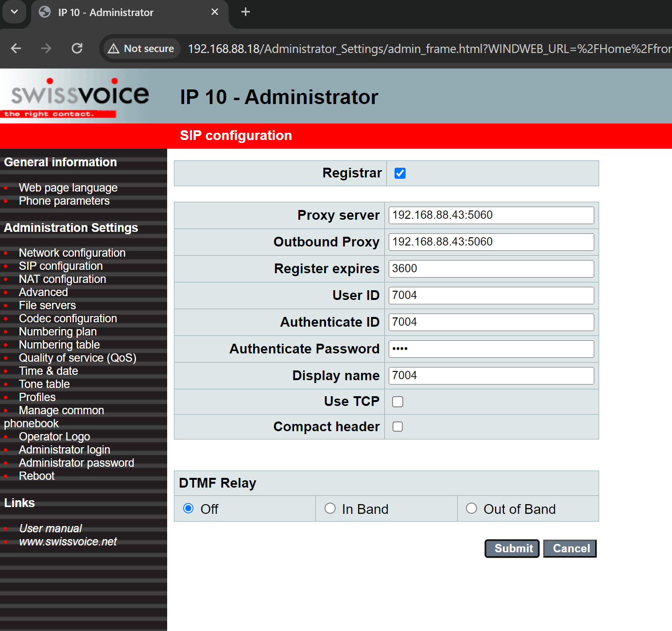Submit the SIP configuration form
Image resolution: width=672 pixels, height=631 pixels.
tap(512, 548)
